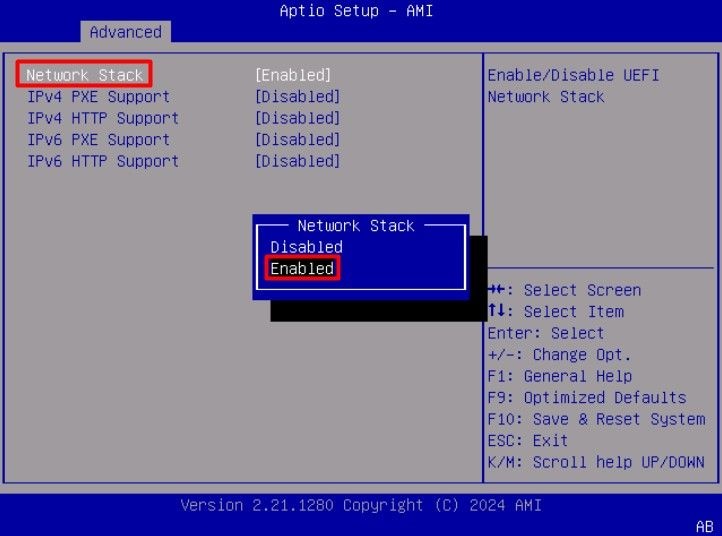722x536 pixels.
Task: Open IPv6 PXE Support [Disabled] value
Action: pos(297,140)
